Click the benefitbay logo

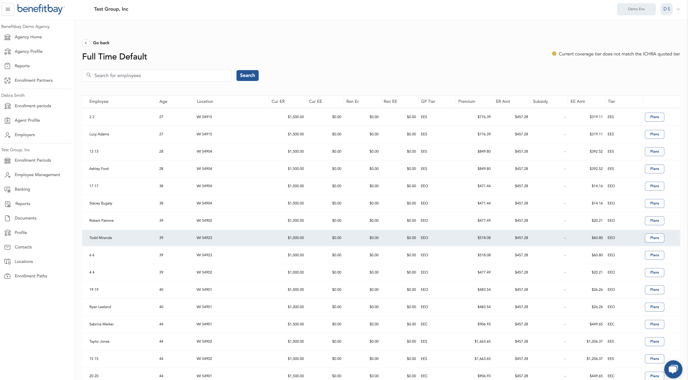40,9
